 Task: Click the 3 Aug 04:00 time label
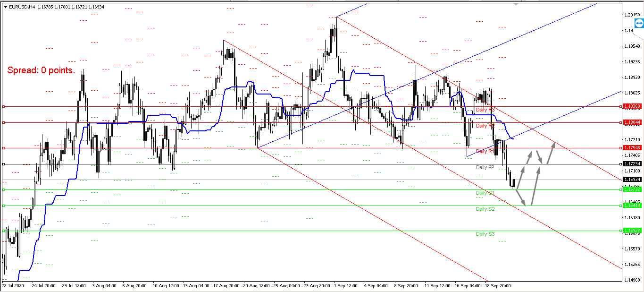click(104, 286)
